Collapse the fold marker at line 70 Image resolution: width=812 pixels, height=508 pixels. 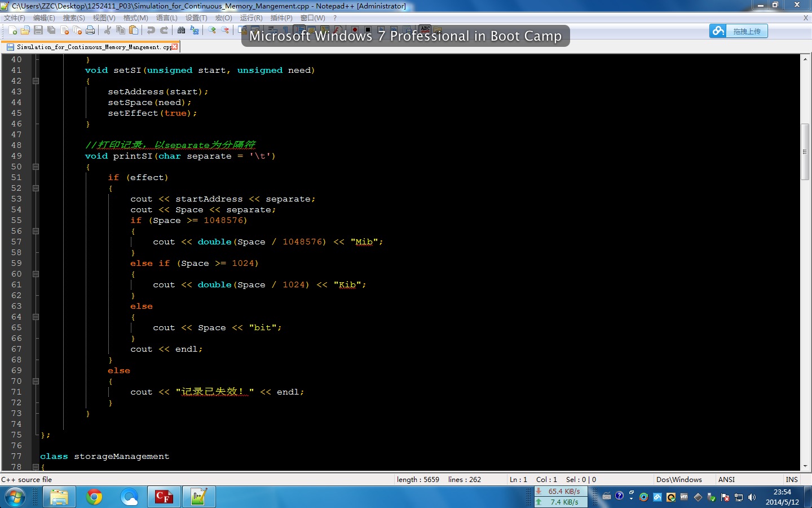[36, 381]
